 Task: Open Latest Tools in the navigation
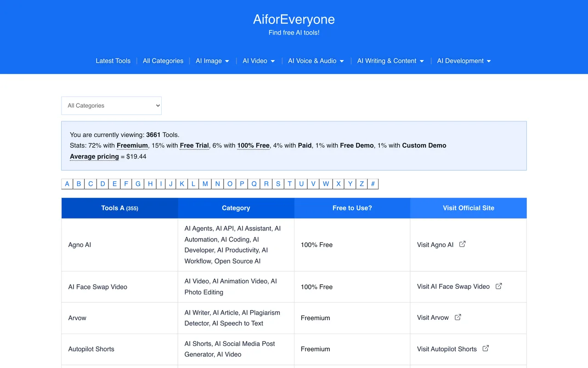click(x=113, y=61)
